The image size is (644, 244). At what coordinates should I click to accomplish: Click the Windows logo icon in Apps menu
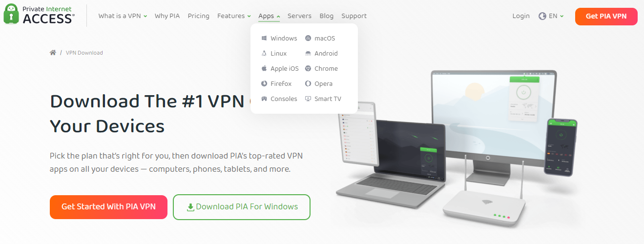pos(264,38)
